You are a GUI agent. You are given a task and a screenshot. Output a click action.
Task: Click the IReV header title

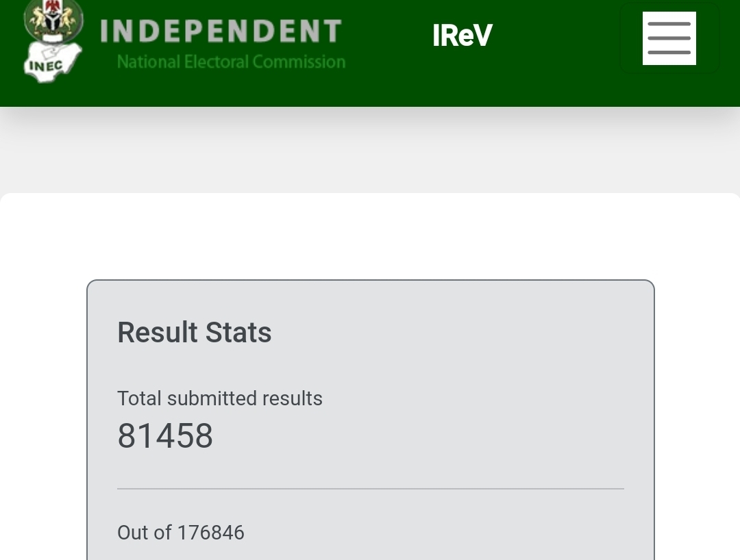(463, 36)
